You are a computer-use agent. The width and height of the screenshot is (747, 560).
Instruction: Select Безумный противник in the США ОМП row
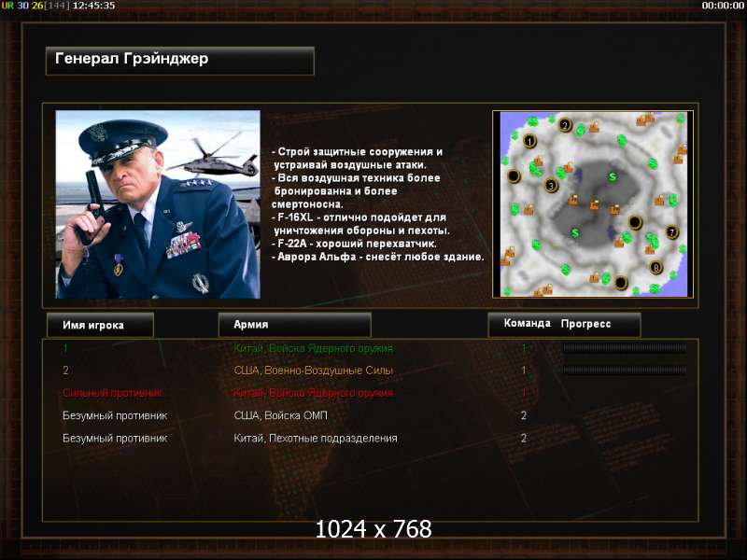click(115, 415)
